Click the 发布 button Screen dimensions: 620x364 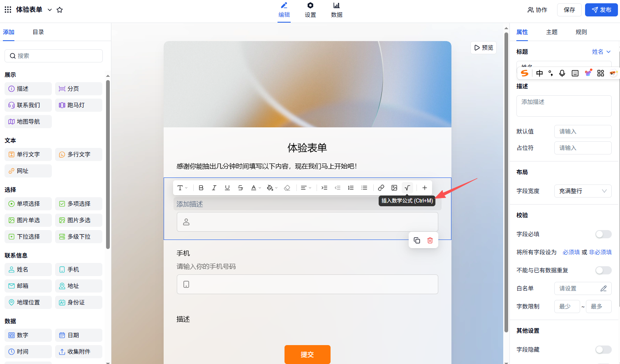click(601, 10)
